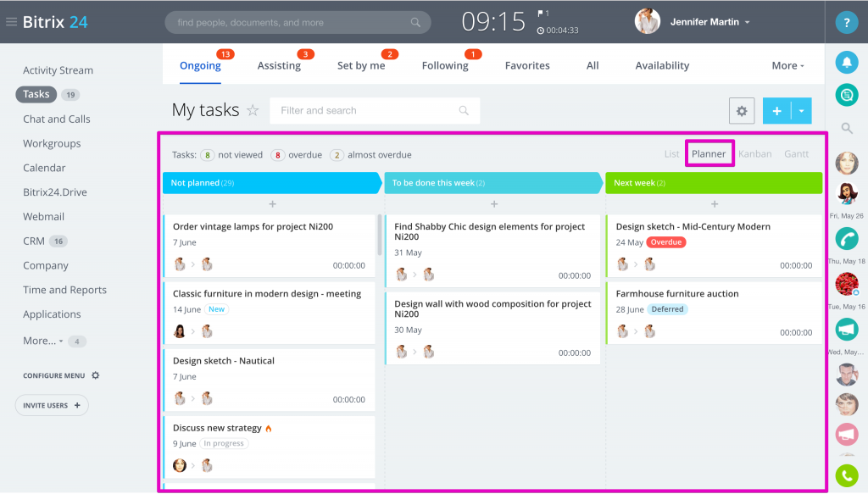Switch to the Ongoing tab
This screenshot has height=494, width=868.
(200, 65)
